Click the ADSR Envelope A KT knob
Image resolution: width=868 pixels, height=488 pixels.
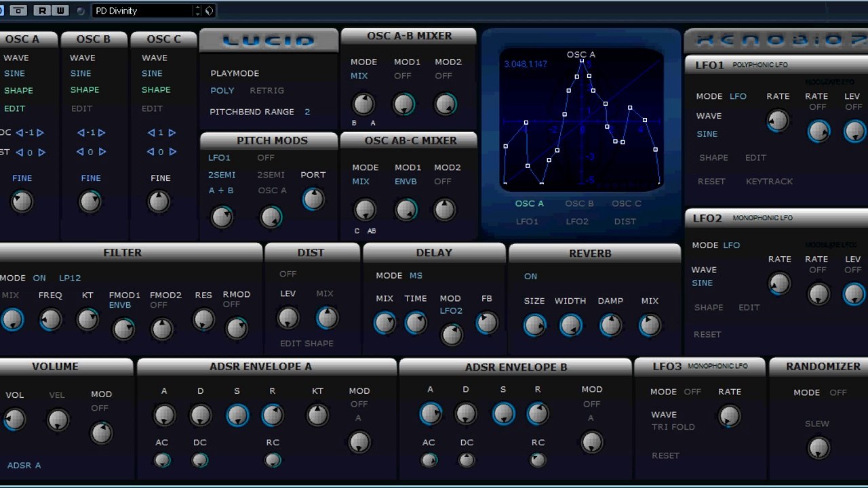pyautogui.click(x=317, y=415)
